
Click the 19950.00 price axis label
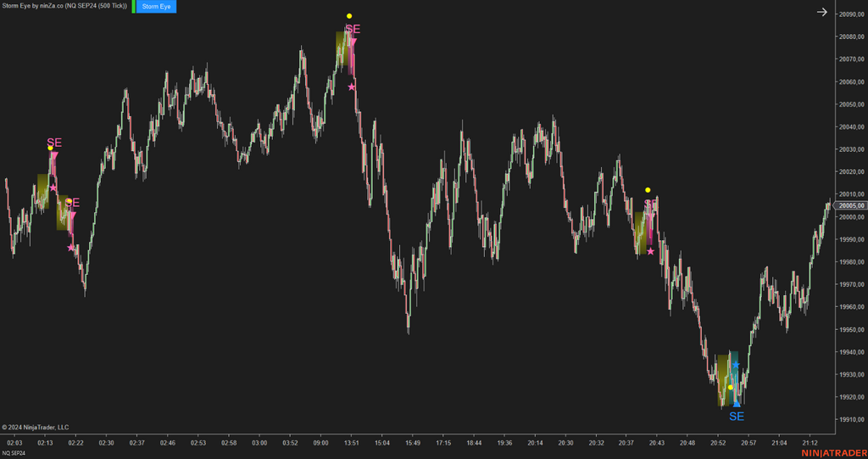pyautogui.click(x=853, y=329)
